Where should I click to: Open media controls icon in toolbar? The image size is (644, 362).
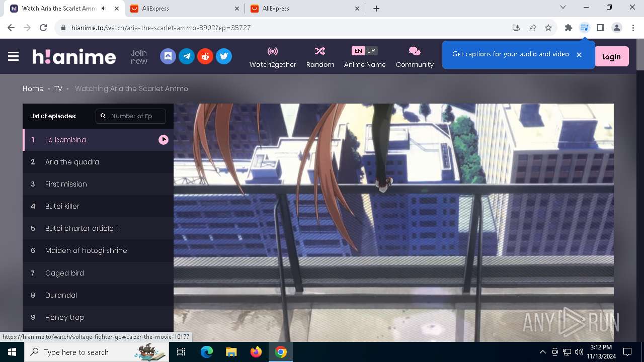click(x=584, y=28)
